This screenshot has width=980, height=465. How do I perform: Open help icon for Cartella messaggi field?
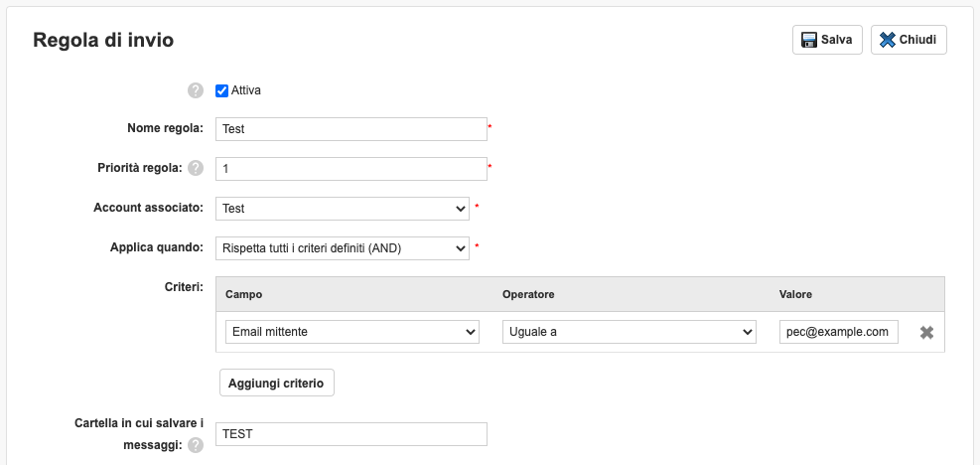click(x=196, y=445)
